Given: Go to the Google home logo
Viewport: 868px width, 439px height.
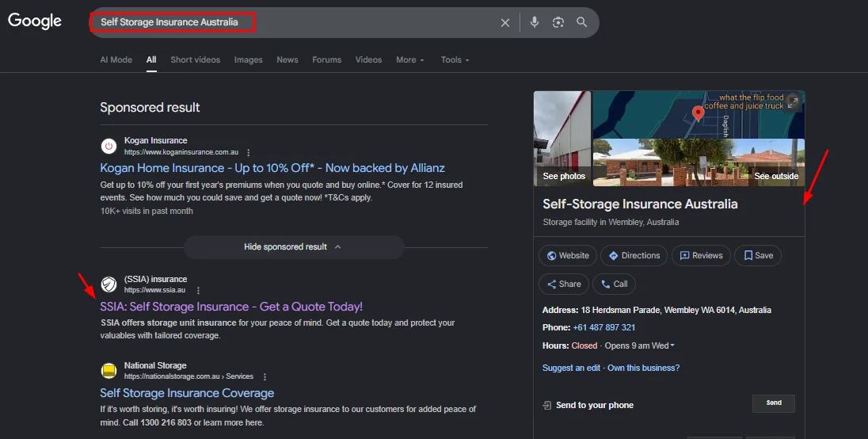Looking at the screenshot, I should tap(35, 21).
